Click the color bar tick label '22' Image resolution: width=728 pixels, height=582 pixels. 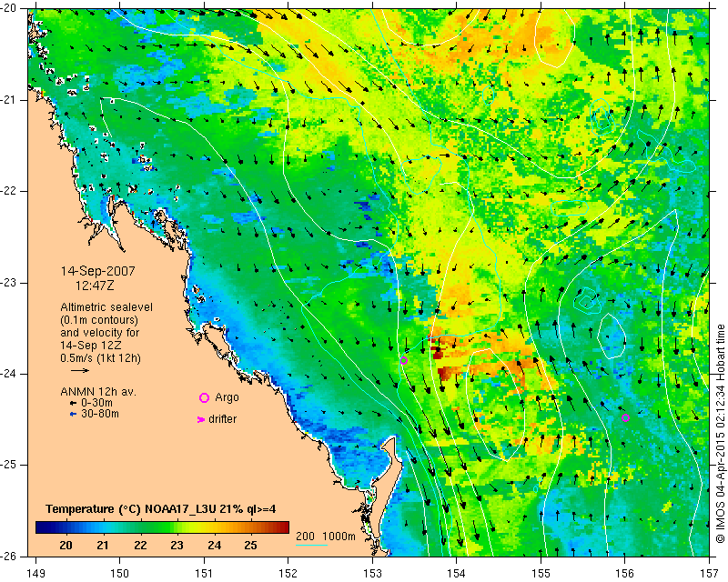click(x=140, y=546)
